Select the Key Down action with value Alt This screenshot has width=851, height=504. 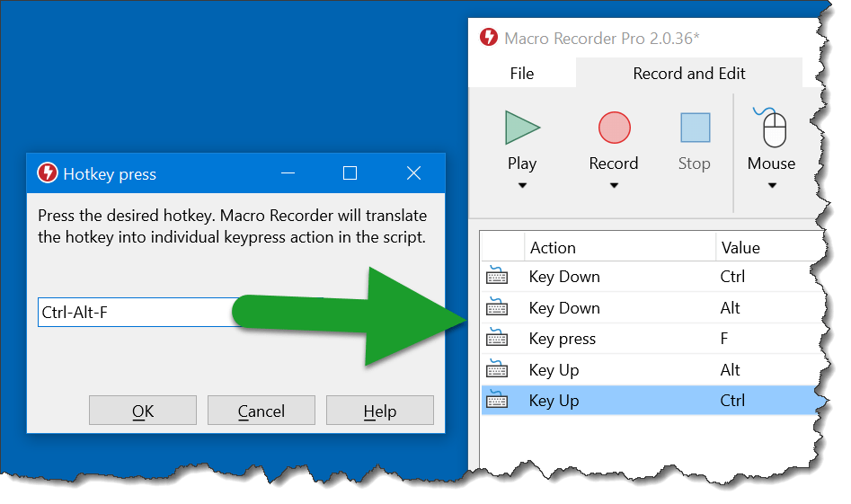[x=564, y=308]
